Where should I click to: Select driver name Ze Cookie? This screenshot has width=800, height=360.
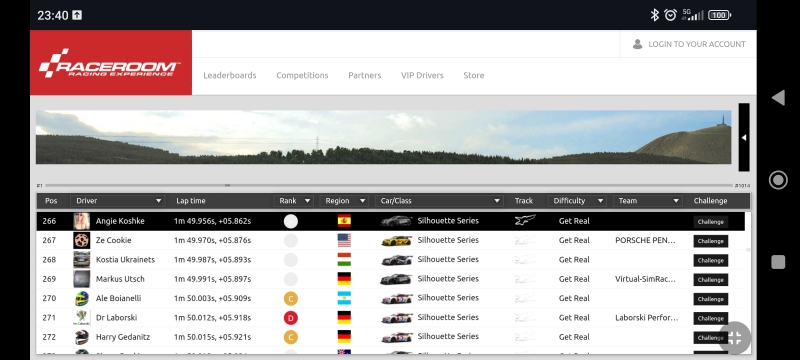[x=113, y=240]
